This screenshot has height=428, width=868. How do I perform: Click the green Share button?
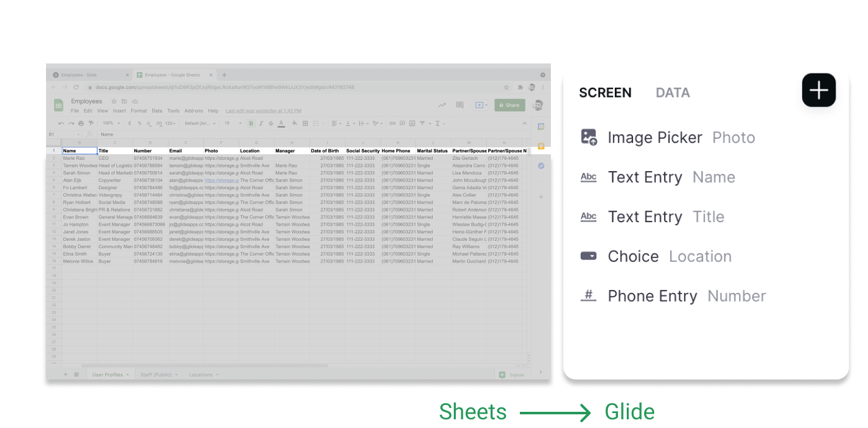pyautogui.click(x=509, y=105)
